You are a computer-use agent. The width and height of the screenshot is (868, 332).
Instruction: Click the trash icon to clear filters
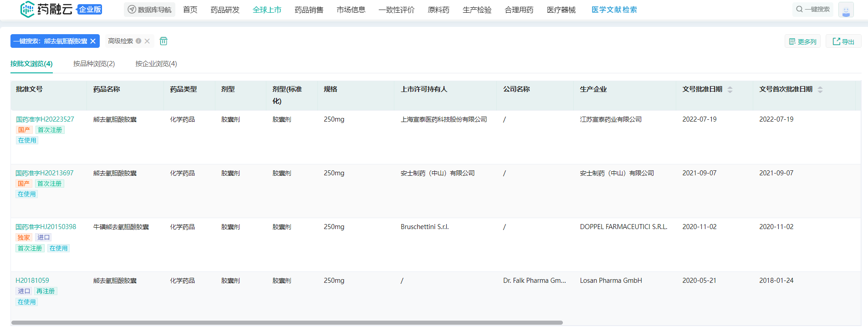(x=163, y=41)
